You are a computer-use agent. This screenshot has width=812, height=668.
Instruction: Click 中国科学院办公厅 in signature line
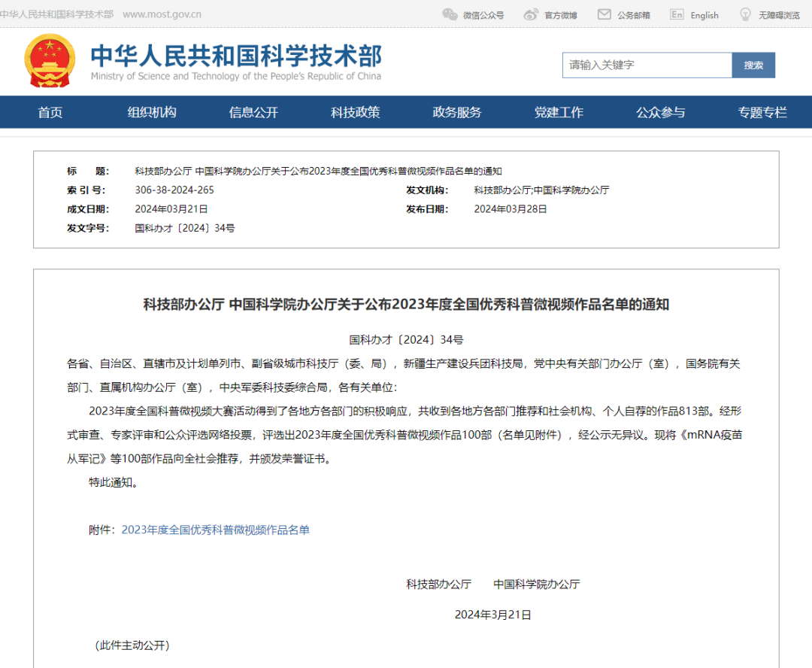click(x=537, y=584)
